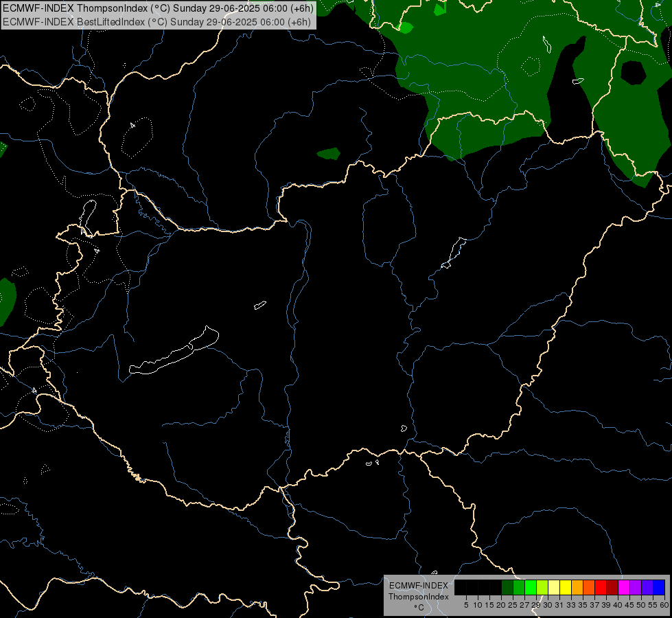Image resolution: width=672 pixels, height=618 pixels.
Task: Click the black swatch between 15 and 20
Action: pos(496,587)
